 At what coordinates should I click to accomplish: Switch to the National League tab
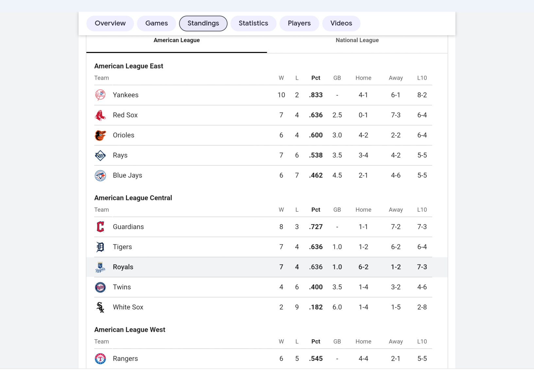[357, 40]
